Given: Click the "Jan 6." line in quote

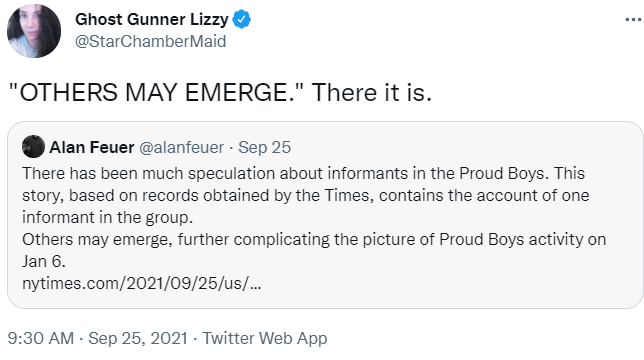Looking at the screenshot, I should click(x=44, y=261).
